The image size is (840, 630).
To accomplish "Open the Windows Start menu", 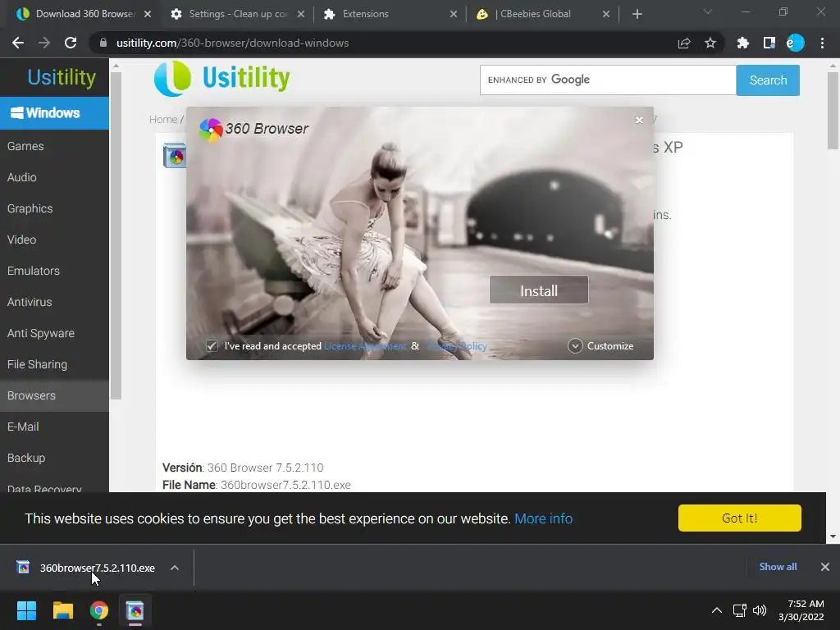I will click(26, 610).
